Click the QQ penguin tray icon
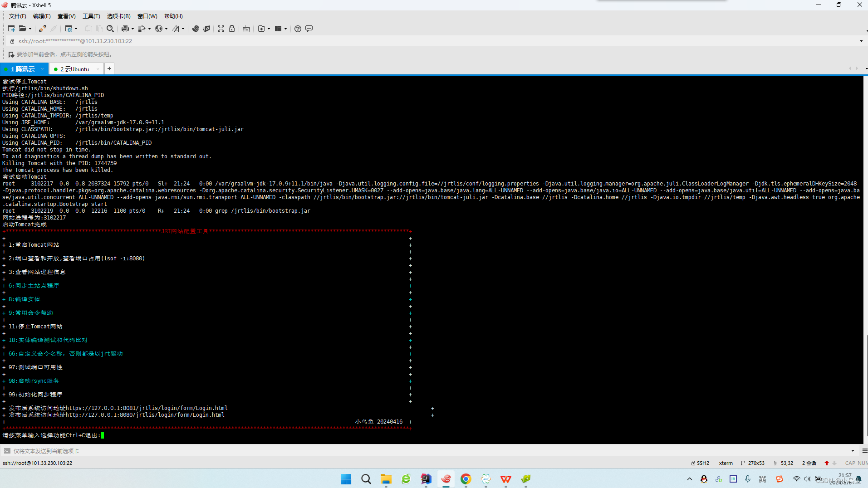Viewport: 868px width, 488px height. 704,479
